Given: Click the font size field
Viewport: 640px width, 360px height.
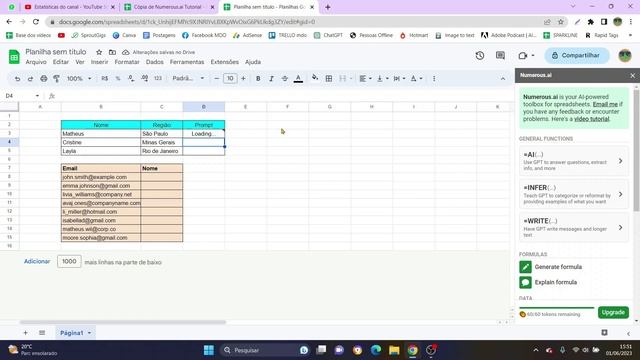Looking at the screenshot, I should click(230, 78).
